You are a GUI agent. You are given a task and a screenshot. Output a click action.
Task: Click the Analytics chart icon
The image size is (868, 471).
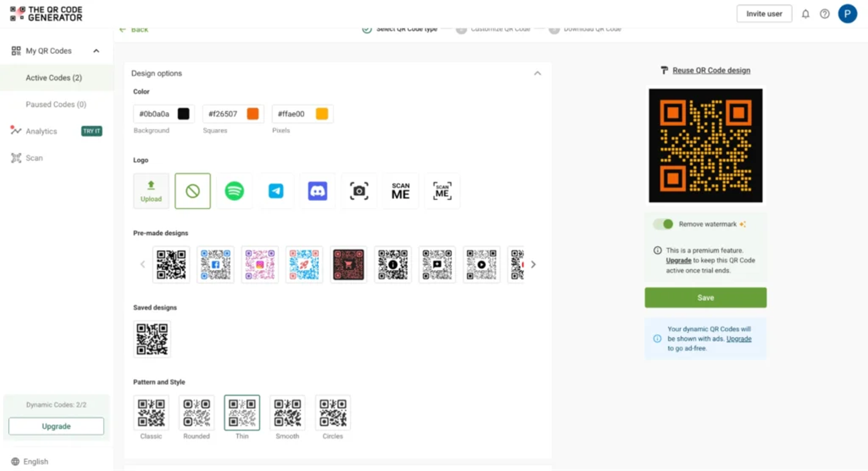coord(16,131)
